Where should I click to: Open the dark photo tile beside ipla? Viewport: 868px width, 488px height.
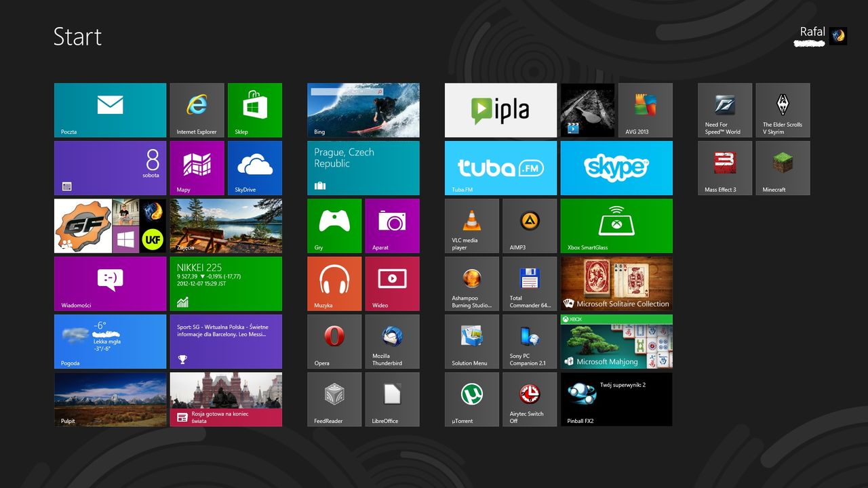click(x=587, y=110)
